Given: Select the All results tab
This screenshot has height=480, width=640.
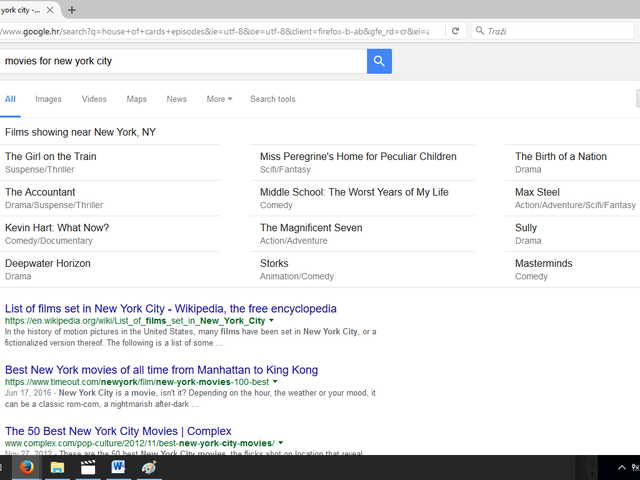Looking at the screenshot, I should point(10,99).
